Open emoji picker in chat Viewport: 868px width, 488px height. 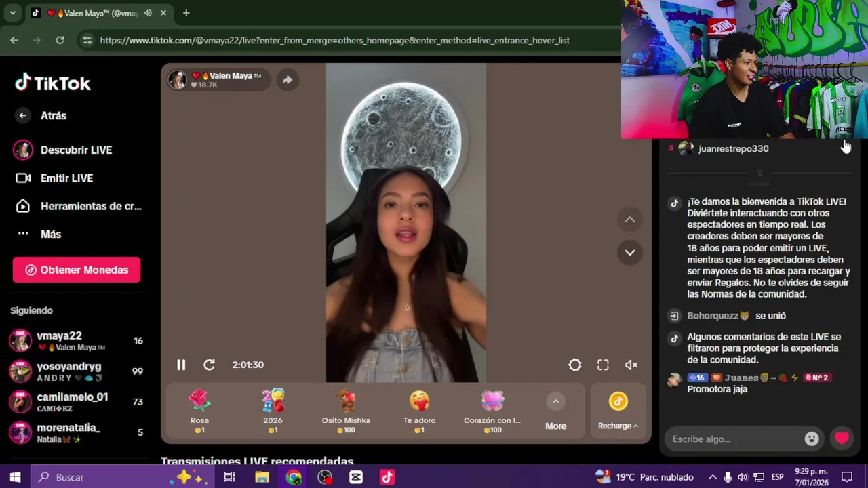(x=812, y=439)
